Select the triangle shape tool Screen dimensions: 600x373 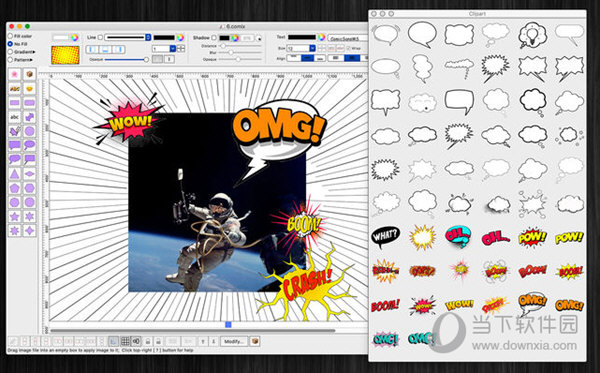click(15, 174)
